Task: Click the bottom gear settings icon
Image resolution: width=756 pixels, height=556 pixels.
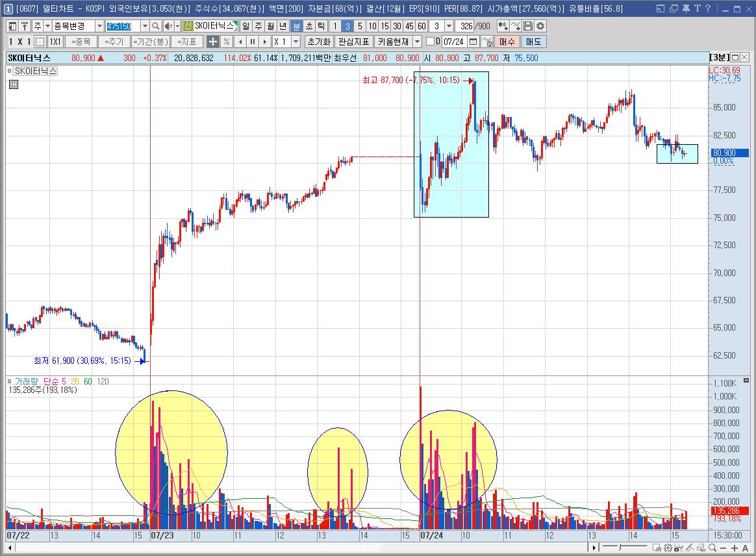Action: (x=668, y=548)
